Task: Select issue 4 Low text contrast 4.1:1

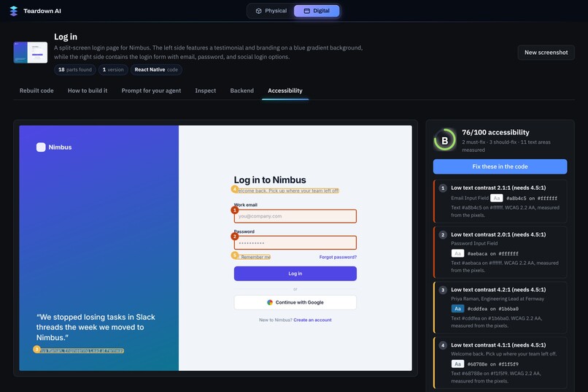Action: coord(500,363)
